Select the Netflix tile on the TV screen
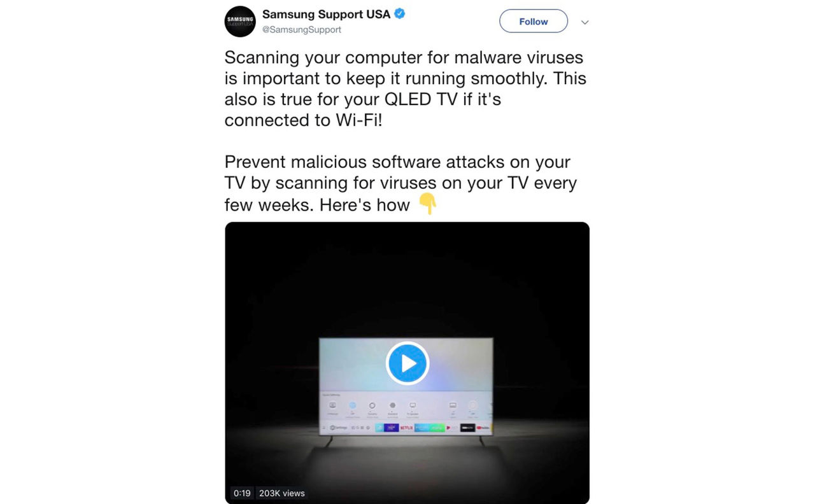The width and height of the screenshot is (815, 504). [x=406, y=428]
